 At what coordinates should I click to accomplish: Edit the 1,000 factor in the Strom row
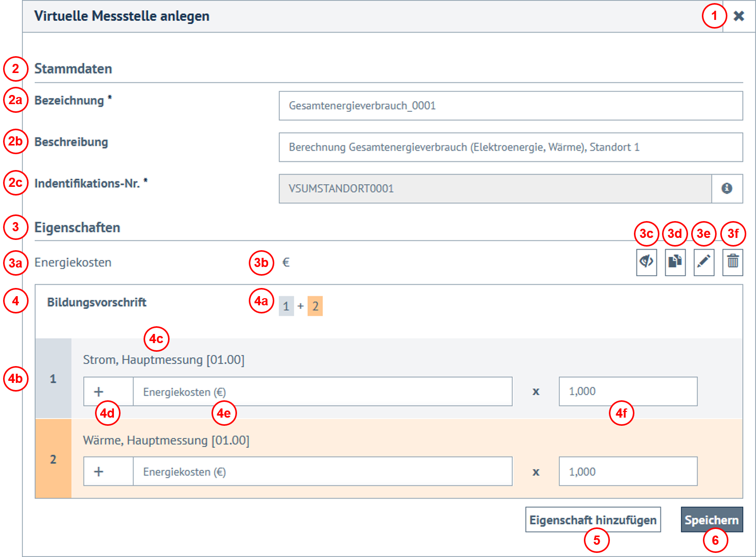628,391
